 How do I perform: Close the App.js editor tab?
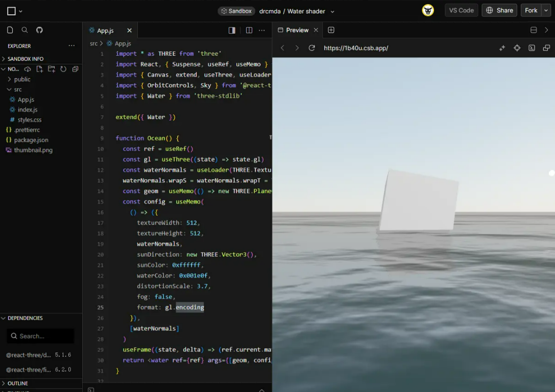point(130,31)
